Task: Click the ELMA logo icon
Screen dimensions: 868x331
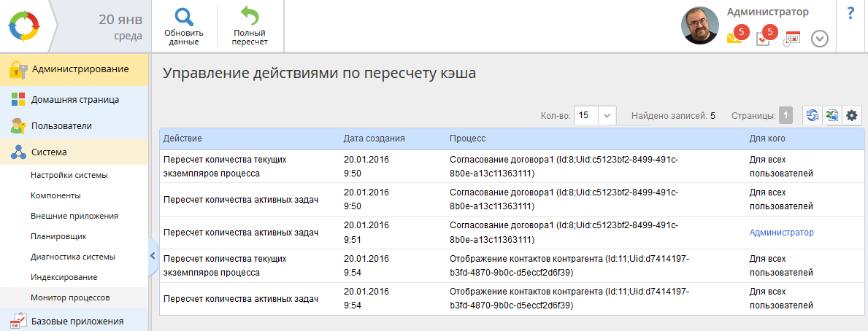Action: (x=24, y=26)
